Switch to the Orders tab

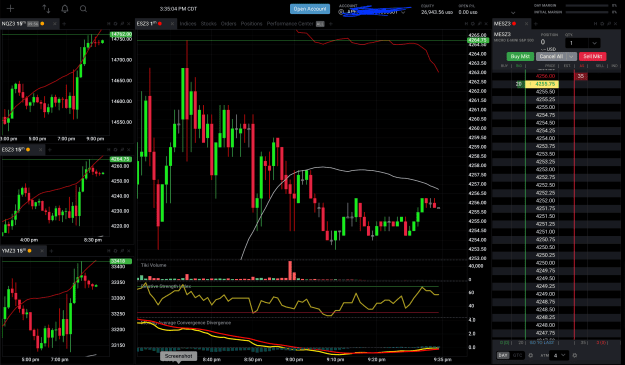[x=228, y=24]
